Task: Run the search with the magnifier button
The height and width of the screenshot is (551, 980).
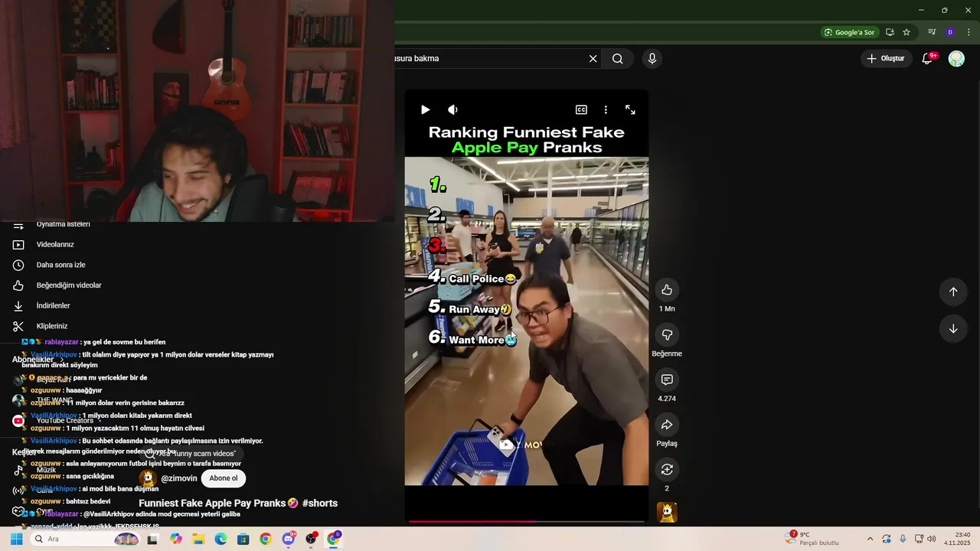Action: tap(617, 58)
